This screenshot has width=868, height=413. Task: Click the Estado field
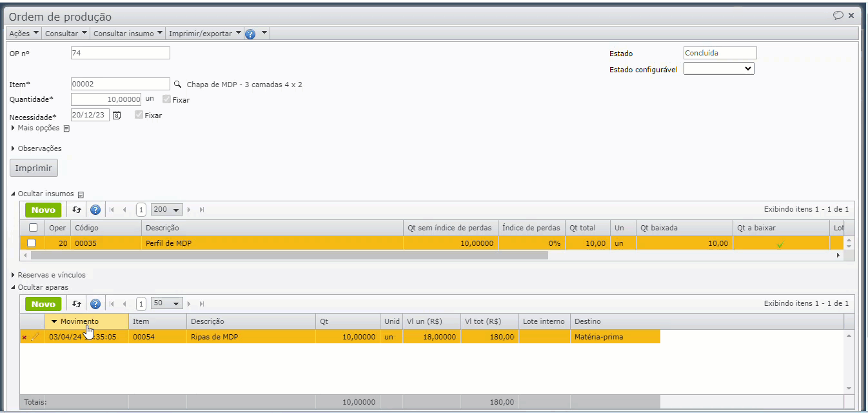(720, 53)
